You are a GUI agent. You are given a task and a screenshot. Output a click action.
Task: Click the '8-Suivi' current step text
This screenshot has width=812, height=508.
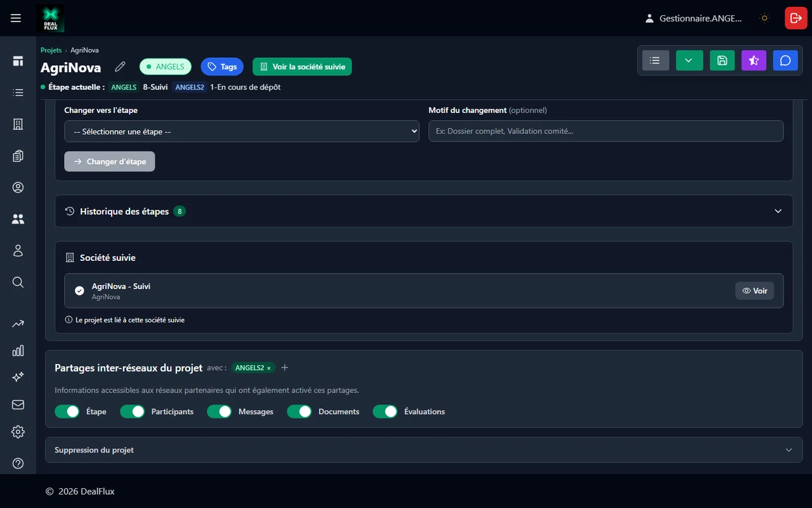coord(155,87)
